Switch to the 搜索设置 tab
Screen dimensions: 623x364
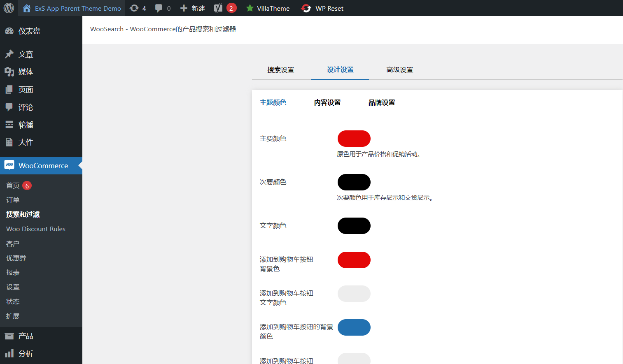pyautogui.click(x=281, y=70)
